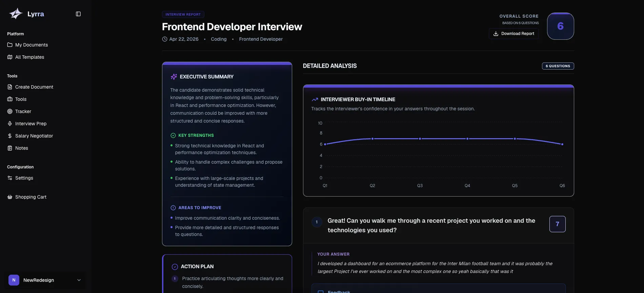Click the Based on 6 Questions text
This screenshot has width=644, height=293.
point(520,23)
